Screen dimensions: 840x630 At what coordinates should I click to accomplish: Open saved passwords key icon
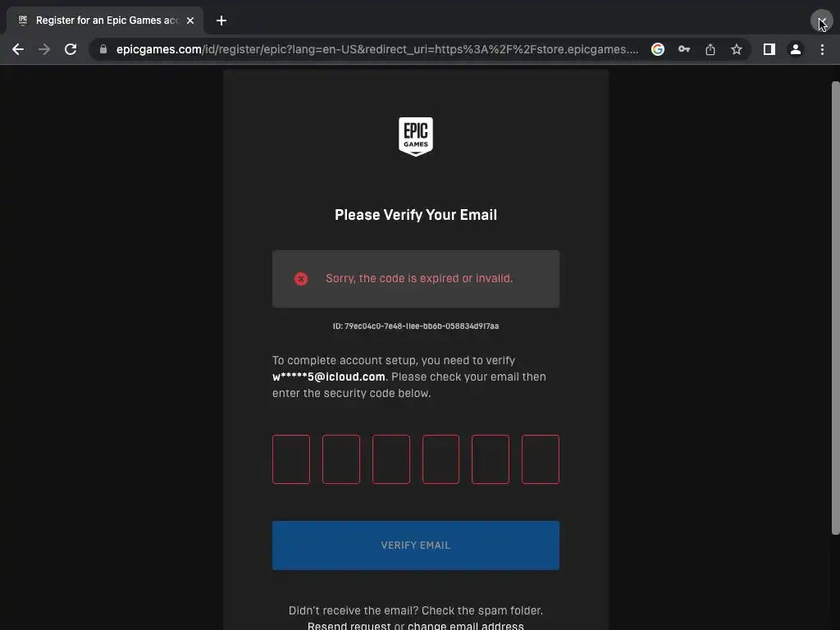point(684,49)
